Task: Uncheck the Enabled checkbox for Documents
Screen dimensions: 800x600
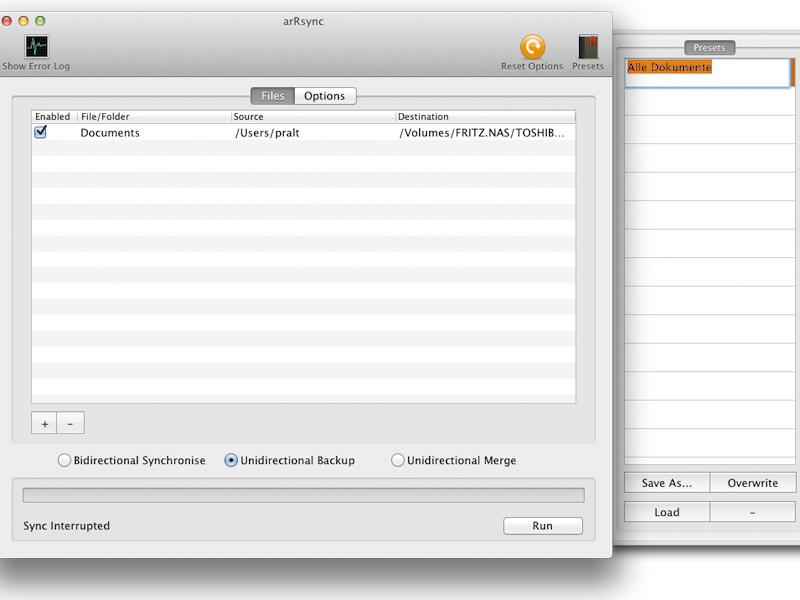Action: tap(40, 132)
